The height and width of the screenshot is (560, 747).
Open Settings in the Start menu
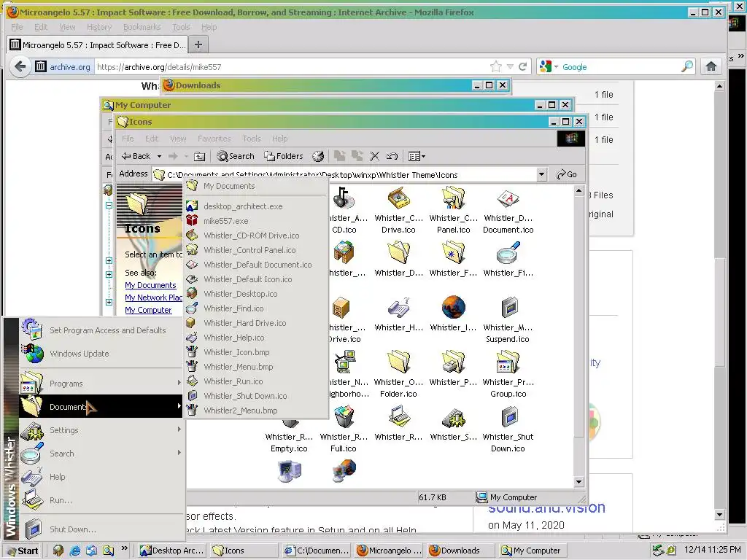coord(101,430)
